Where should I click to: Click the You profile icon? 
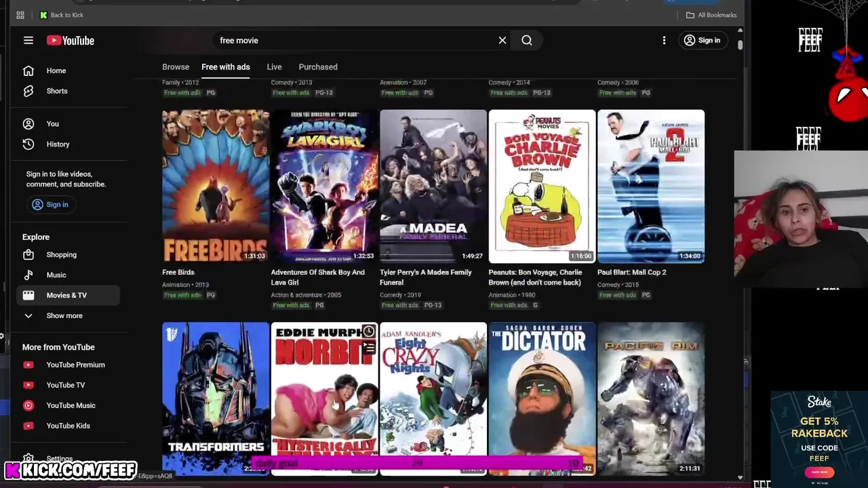pos(28,124)
